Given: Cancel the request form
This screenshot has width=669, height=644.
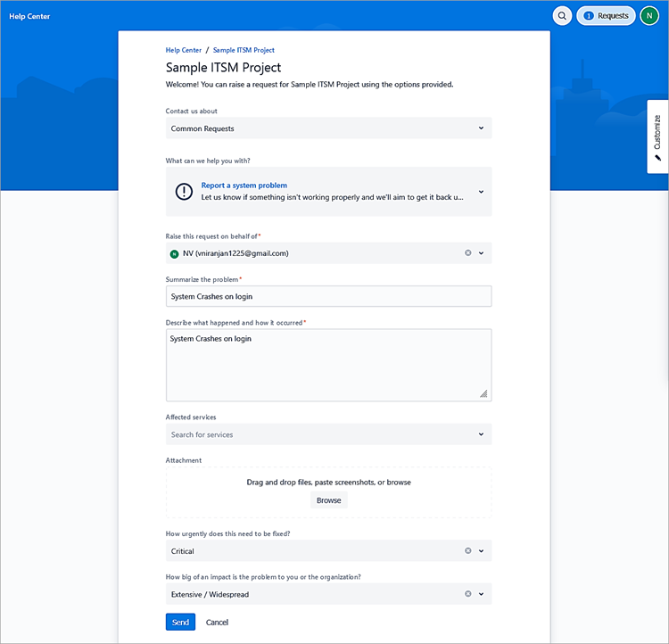Looking at the screenshot, I should [217, 622].
